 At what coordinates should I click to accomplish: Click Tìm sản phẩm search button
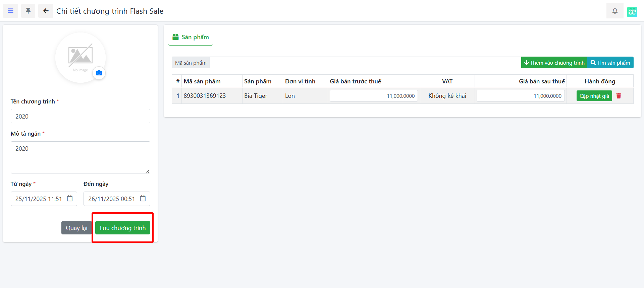610,63
